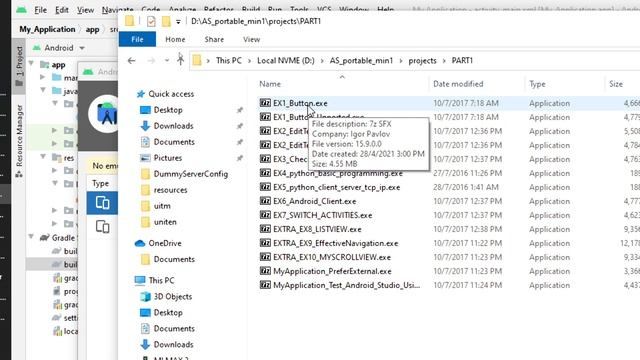This screenshot has height=360, width=640.
Task: Open Pictures under Quick access
Action: (167, 158)
